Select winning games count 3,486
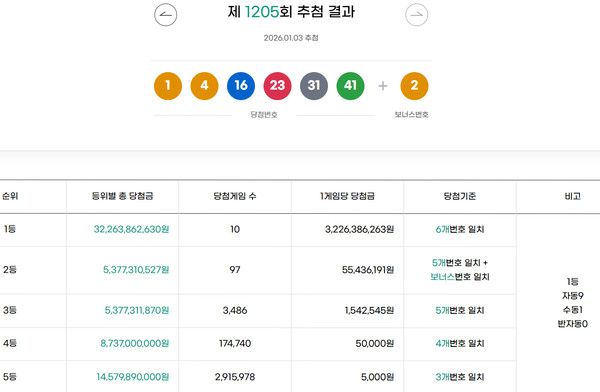The width and height of the screenshot is (600, 392). [x=235, y=310]
